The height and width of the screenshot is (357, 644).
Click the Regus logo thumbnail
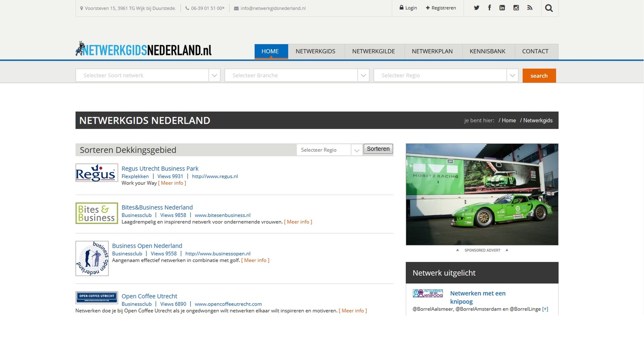[97, 173]
